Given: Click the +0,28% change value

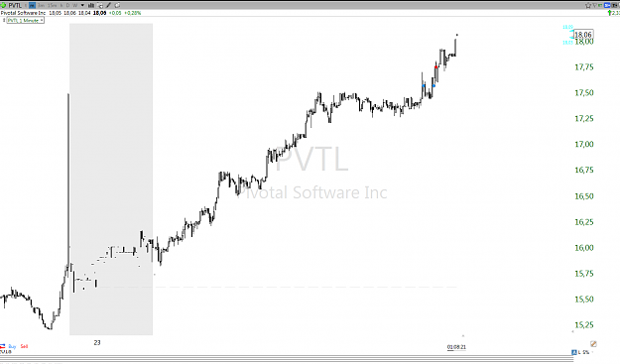Looking at the screenshot, I should click(133, 13).
